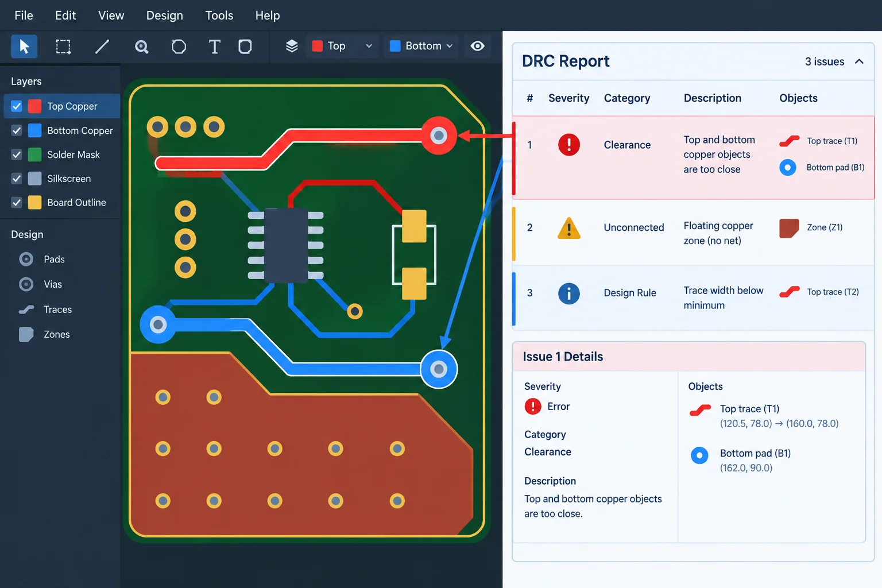Activate the rectangular marquee selection tool
Image resolution: width=882 pixels, height=588 pixels.
[63, 47]
